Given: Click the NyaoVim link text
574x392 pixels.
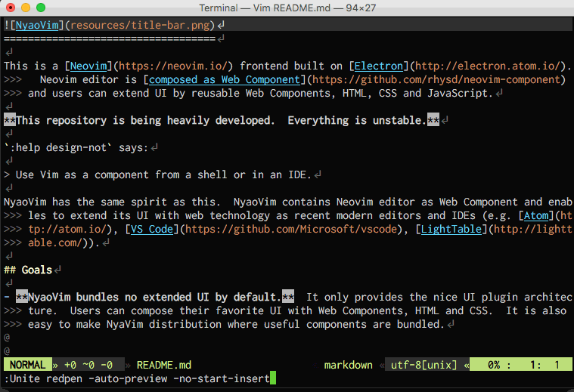Looking at the screenshot, I should (x=37, y=25).
